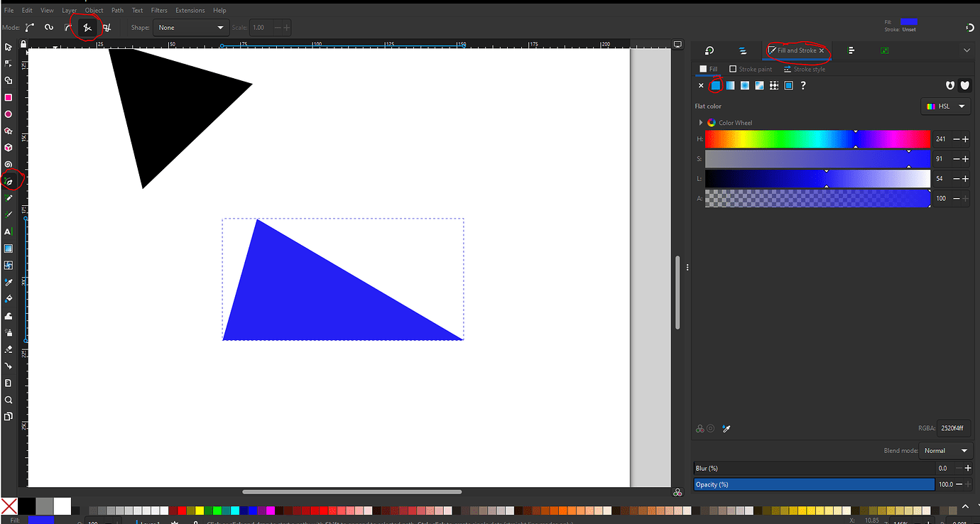Screen dimensions: 980x524
Task: Select the Gradient tool
Action: pyautogui.click(x=9, y=248)
